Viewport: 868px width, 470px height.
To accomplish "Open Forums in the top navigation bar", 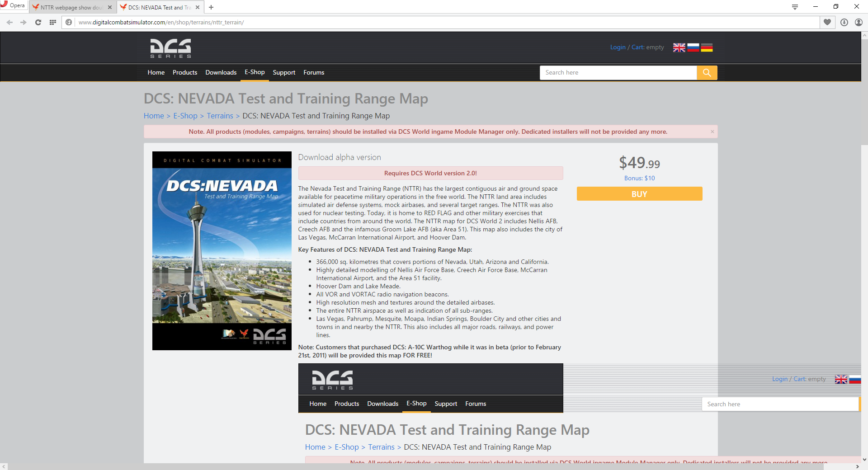I will (x=314, y=72).
